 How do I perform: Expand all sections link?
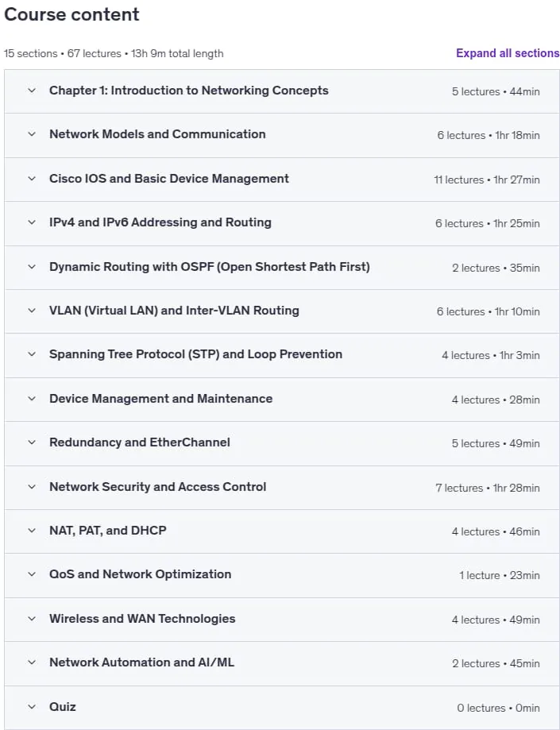[508, 53]
